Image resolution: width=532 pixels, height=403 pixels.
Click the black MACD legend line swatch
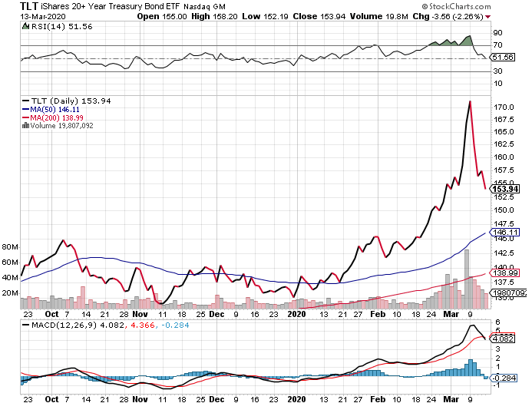click(25, 325)
